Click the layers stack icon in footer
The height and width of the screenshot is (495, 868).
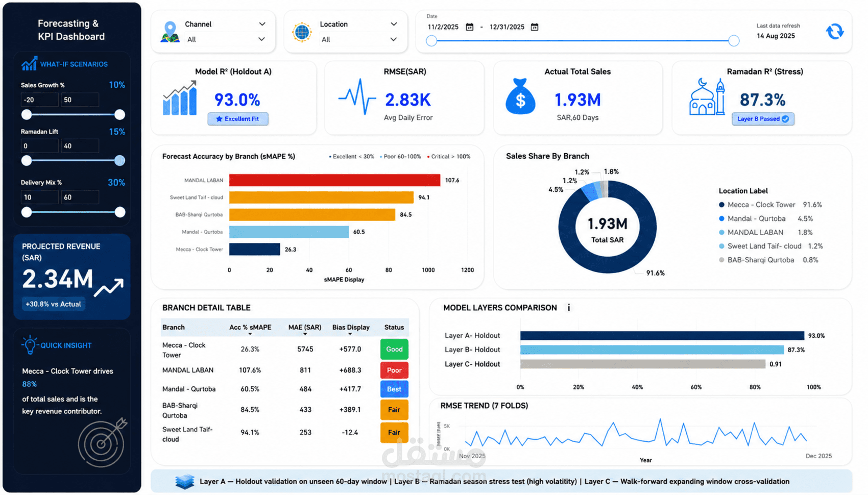184,481
